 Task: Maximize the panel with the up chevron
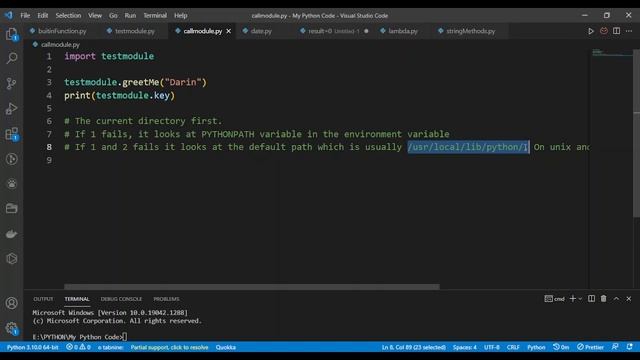[x=616, y=299]
